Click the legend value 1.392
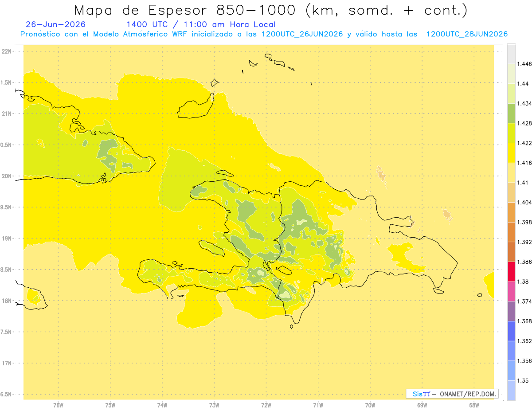This screenshot has height=411, width=532. pos(525,242)
